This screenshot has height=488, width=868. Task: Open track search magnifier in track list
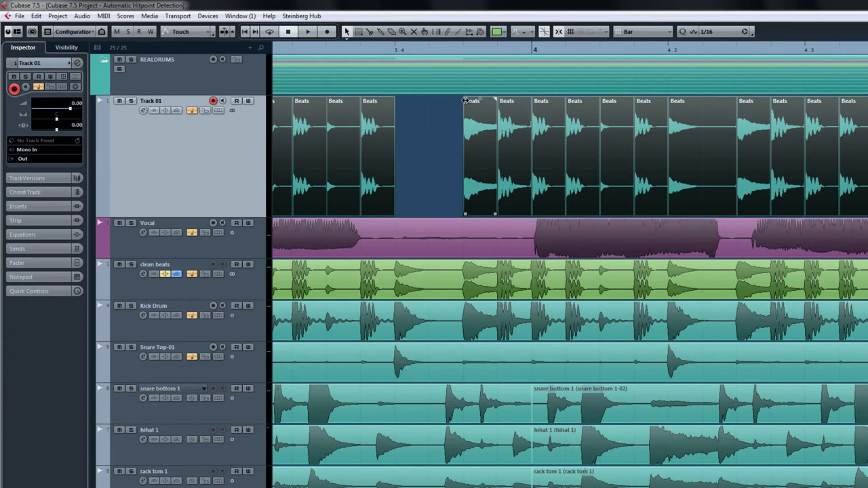click(x=260, y=47)
